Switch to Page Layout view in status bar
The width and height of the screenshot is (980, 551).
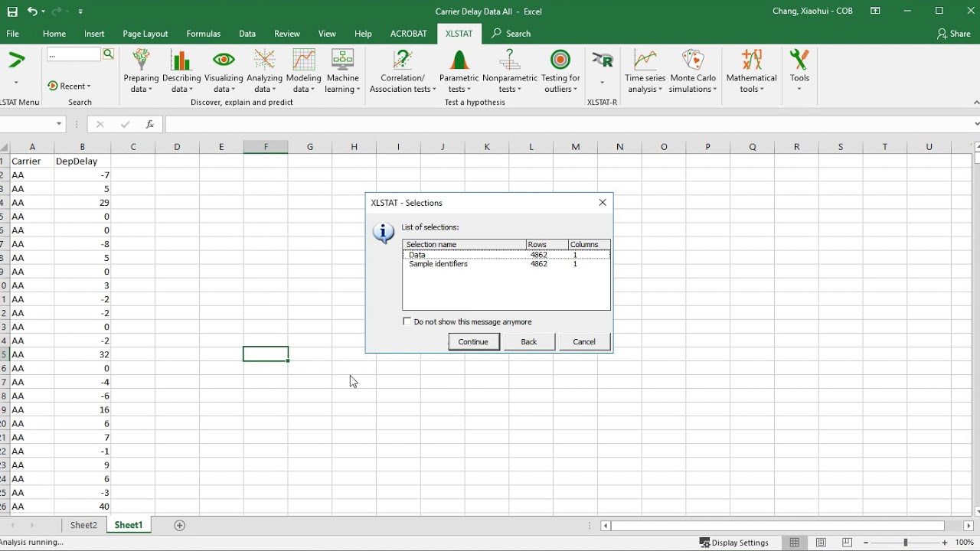(821, 543)
